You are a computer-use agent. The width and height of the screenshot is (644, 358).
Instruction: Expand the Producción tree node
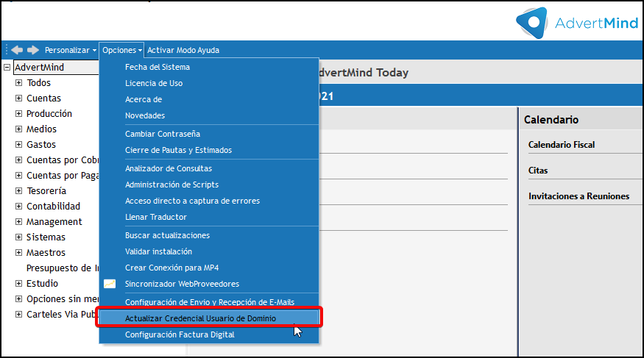click(18, 114)
